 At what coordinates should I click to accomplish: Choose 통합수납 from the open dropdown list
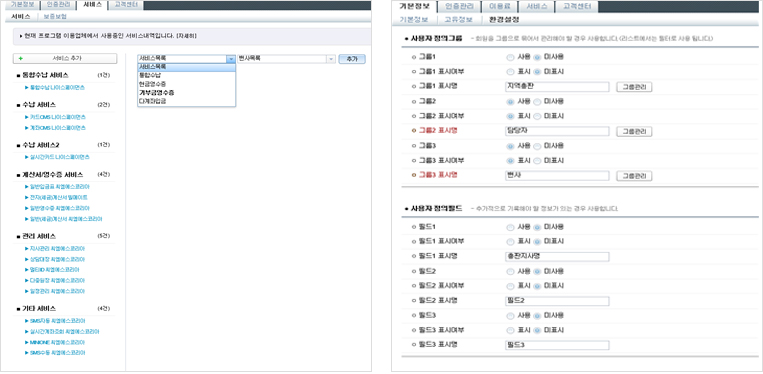186,75
